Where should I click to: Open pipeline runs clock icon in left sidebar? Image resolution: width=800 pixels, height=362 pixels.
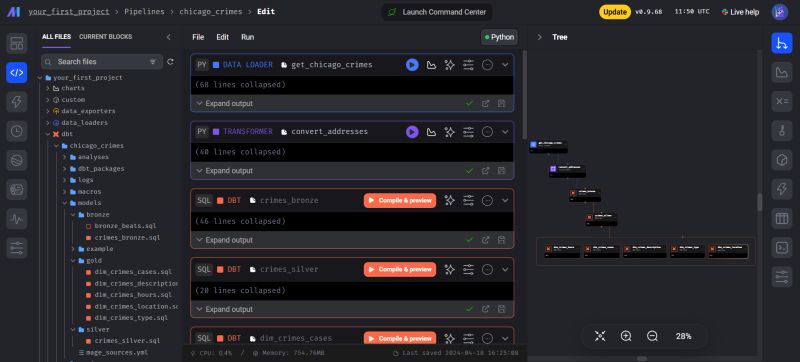(x=16, y=131)
